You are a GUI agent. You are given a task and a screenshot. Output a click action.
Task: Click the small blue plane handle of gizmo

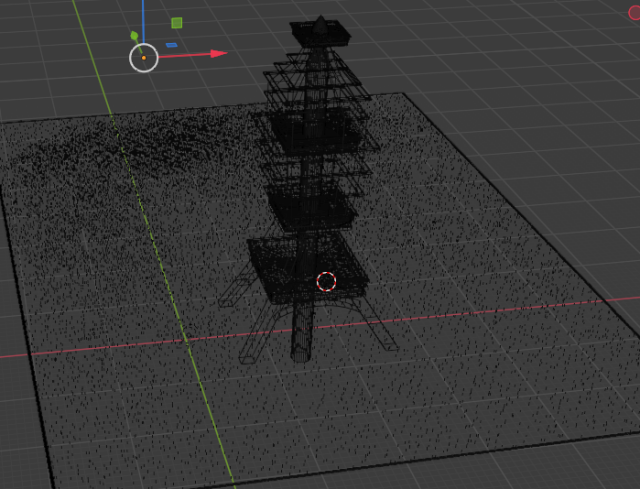tap(172, 45)
